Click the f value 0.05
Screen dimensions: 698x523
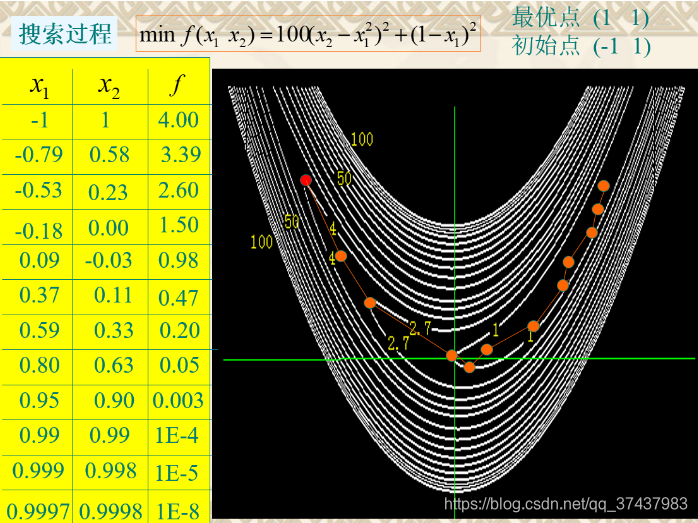179,365
